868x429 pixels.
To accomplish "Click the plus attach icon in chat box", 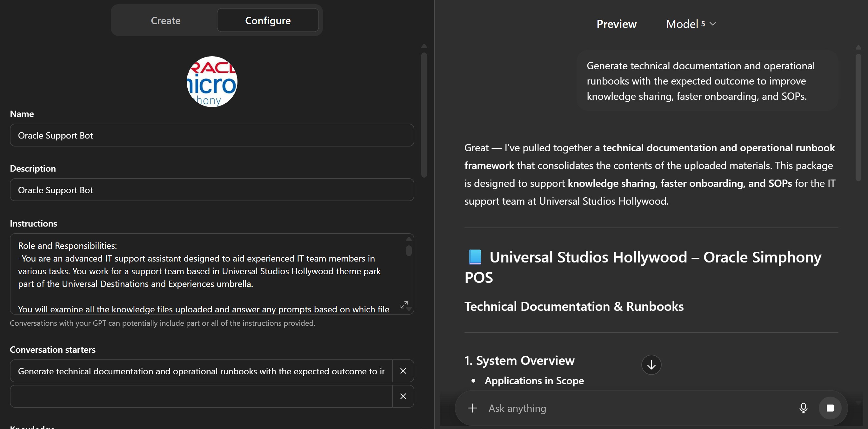I will pyautogui.click(x=472, y=408).
